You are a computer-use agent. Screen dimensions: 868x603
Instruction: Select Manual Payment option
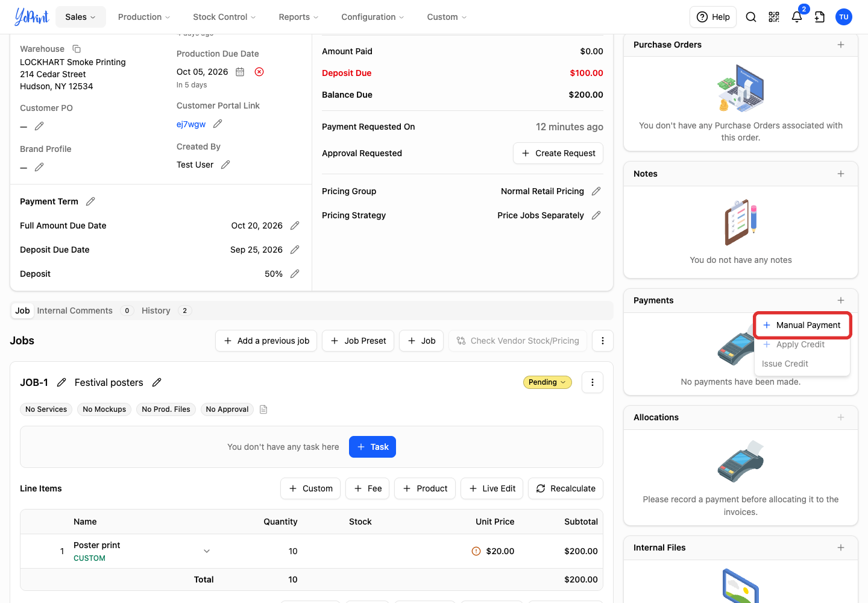click(x=802, y=325)
